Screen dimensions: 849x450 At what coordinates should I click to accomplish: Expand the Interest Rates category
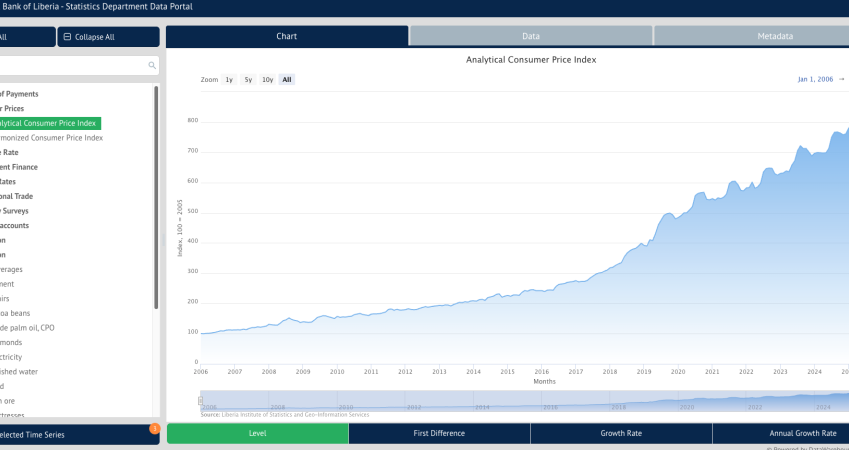click(x=8, y=182)
